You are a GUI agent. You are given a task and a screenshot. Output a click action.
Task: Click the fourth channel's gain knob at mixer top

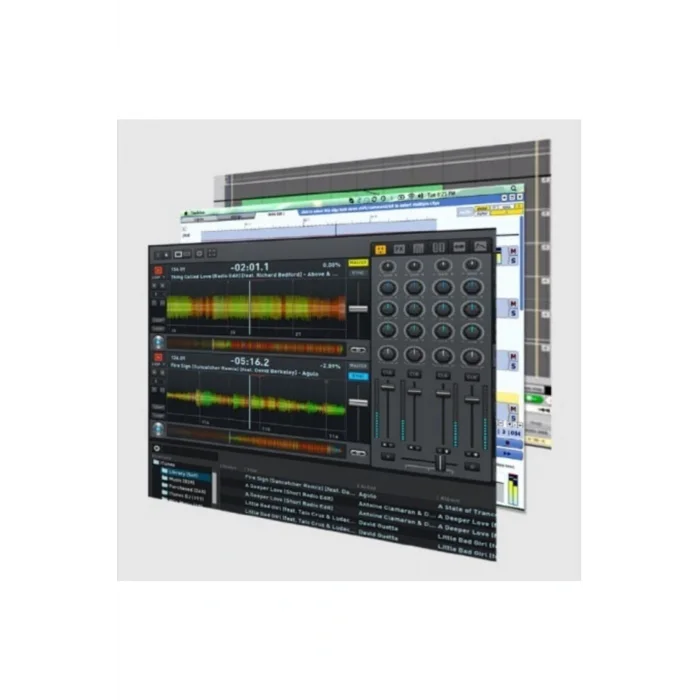pyautogui.click(x=471, y=265)
